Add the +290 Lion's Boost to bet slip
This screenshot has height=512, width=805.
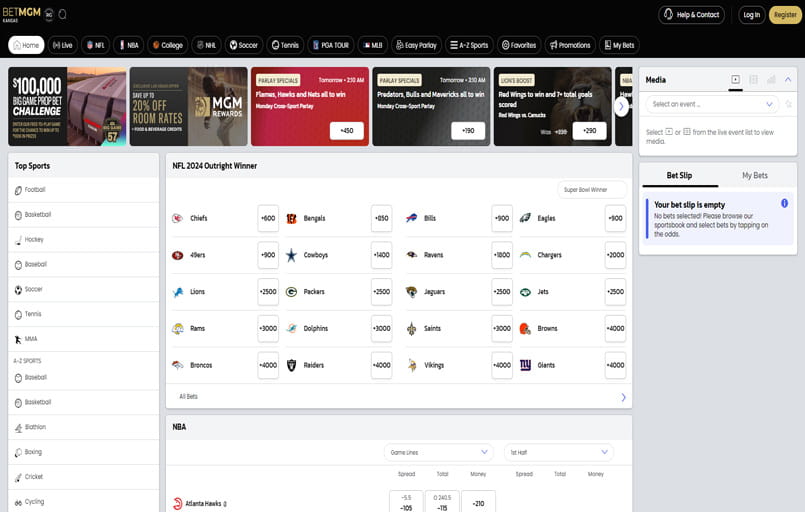click(589, 131)
